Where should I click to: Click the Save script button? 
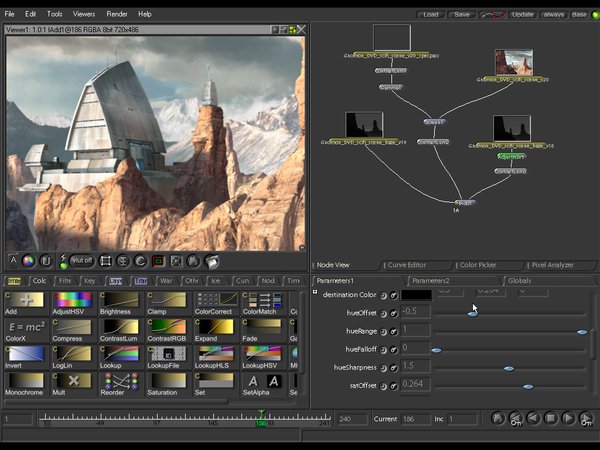point(461,14)
